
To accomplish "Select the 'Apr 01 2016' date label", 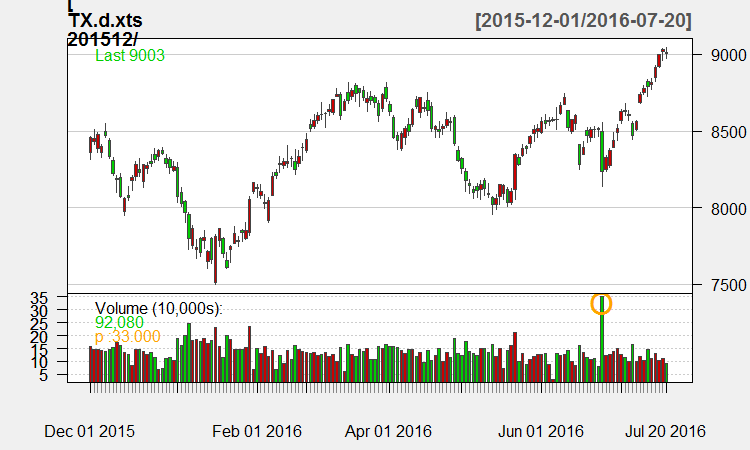I will 388,432.
